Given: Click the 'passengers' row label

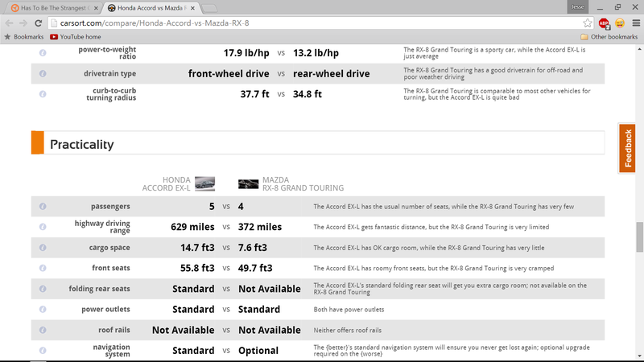Looking at the screenshot, I should [x=110, y=207].
